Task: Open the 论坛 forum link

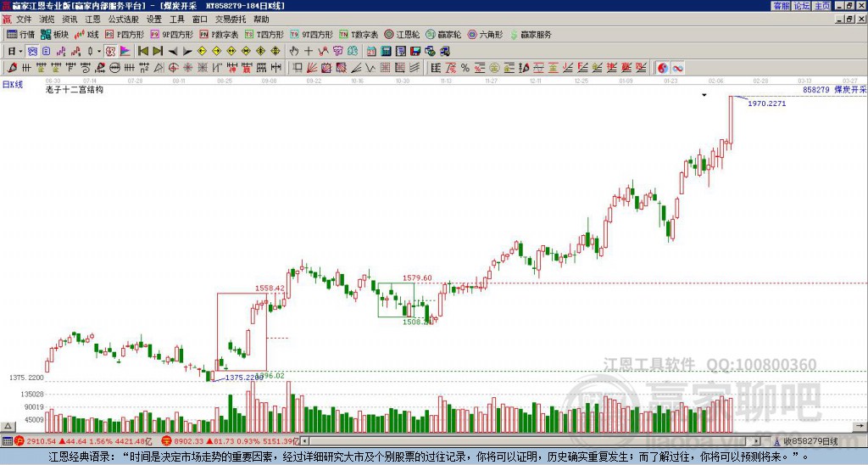Action: tap(801, 6)
